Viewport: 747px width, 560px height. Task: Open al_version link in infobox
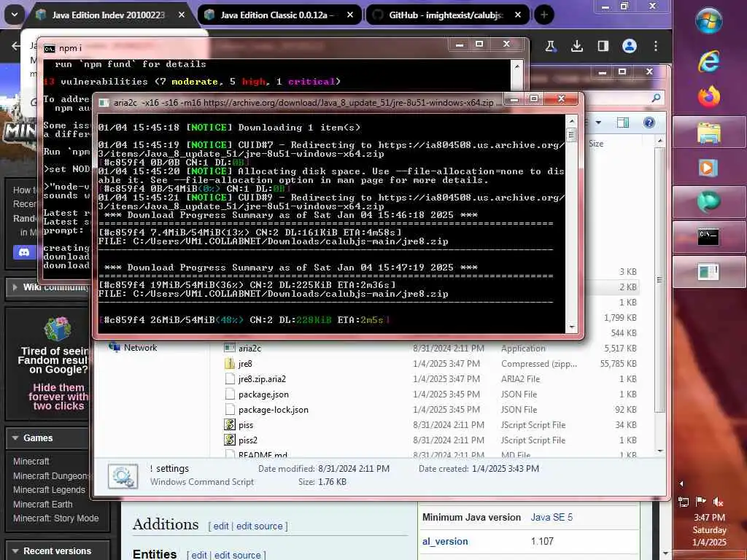pyautogui.click(x=445, y=542)
